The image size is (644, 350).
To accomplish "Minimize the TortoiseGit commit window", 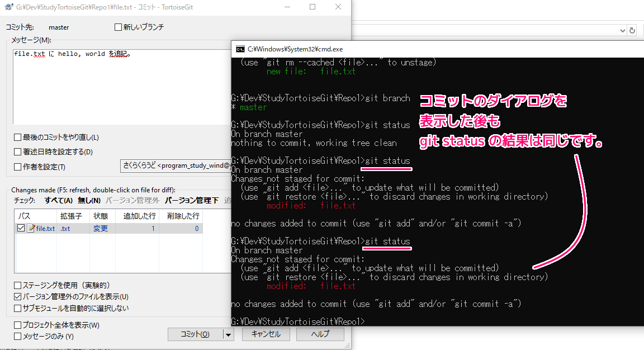I will click(x=287, y=7).
